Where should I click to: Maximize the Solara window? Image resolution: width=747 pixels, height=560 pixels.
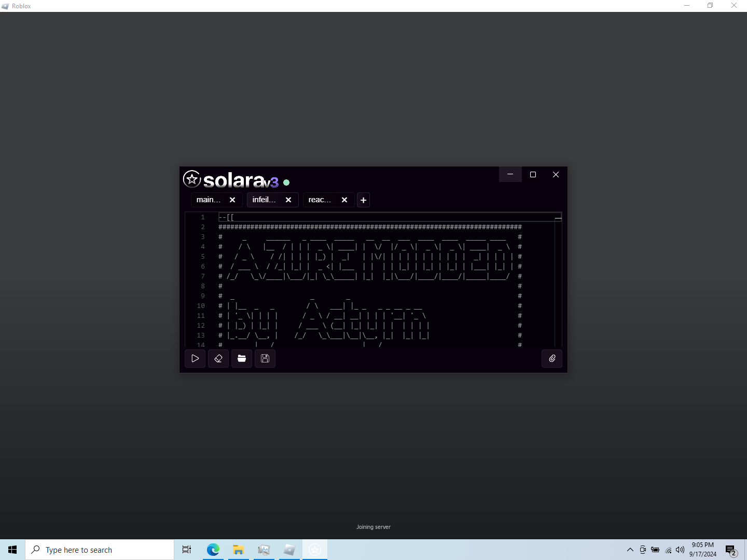coord(533,174)
